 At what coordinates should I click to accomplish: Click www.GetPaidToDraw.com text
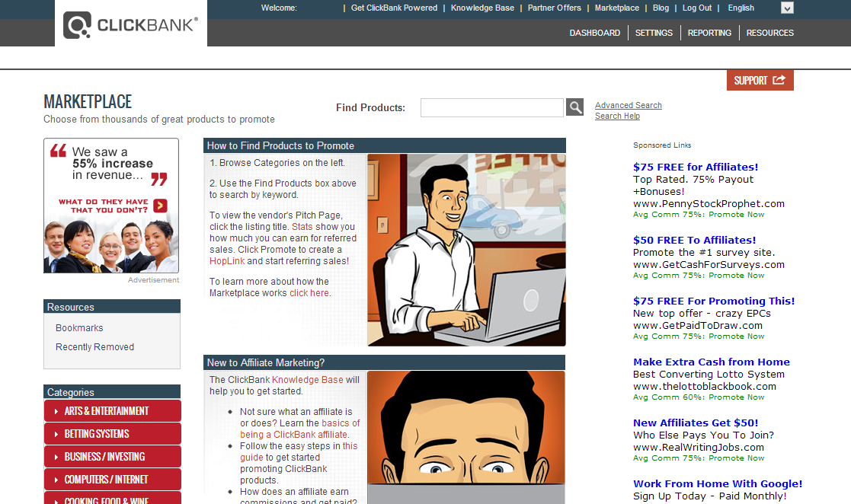[697, 326]
